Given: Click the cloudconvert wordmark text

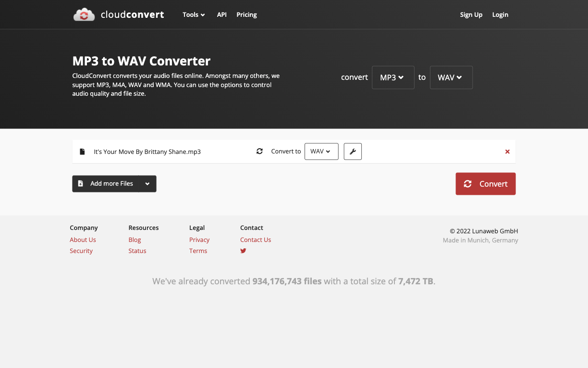Looking at the screenshot, I should pyautogui.click(x=132, y=14).
